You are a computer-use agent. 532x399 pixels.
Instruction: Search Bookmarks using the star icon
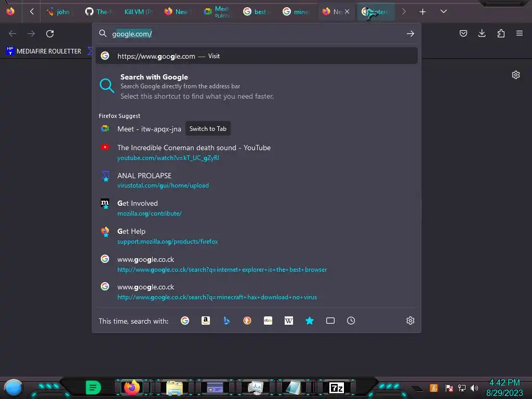coord(310,321)
